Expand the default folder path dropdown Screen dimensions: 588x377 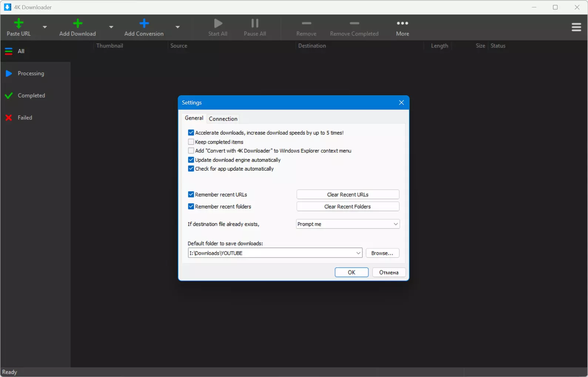[358, 253]
